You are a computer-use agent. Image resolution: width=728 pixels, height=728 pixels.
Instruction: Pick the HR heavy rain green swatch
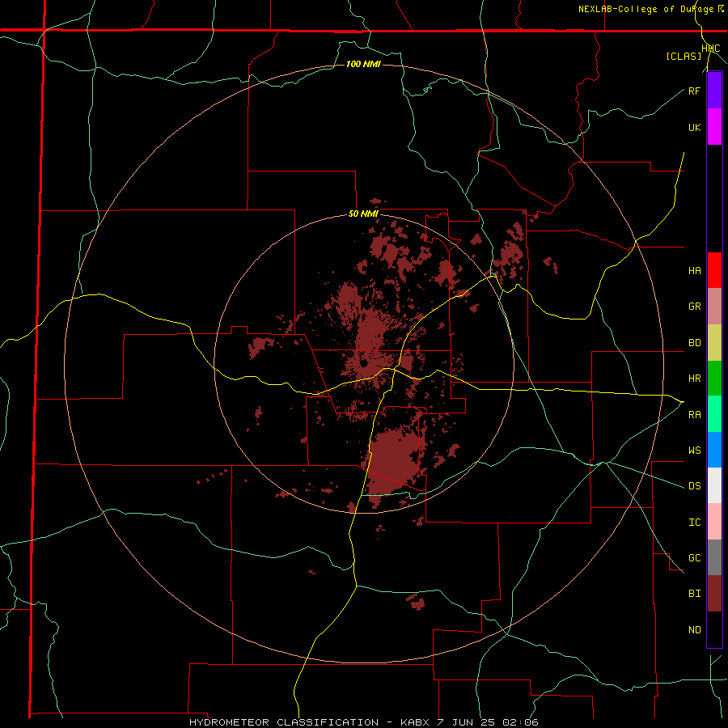click(x=714, y=379)
